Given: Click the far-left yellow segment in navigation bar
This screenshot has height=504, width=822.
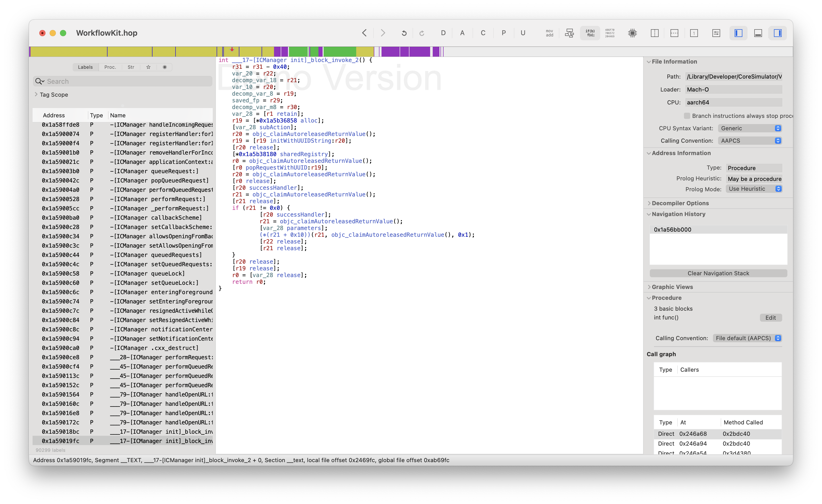Looking at the screenshot, I should point(69,51).
